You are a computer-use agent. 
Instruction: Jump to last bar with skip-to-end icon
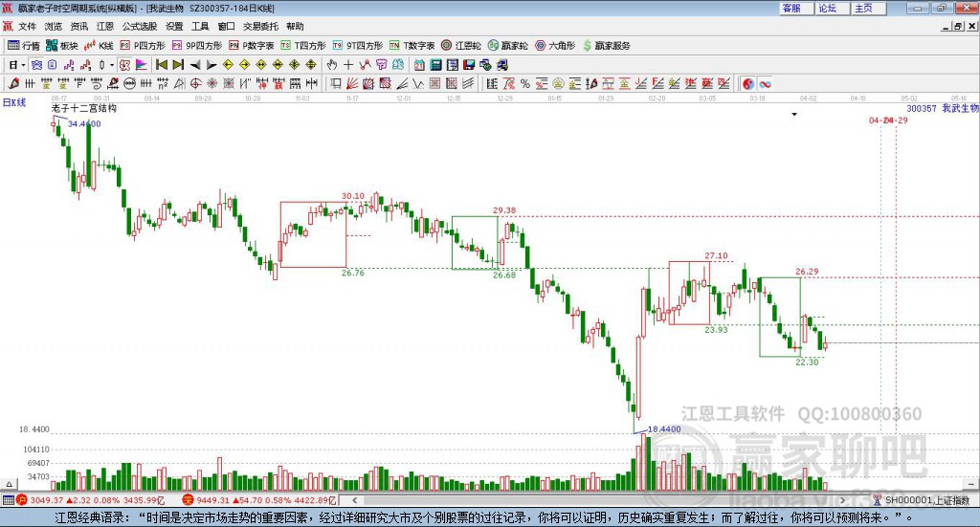pos(178,64)
